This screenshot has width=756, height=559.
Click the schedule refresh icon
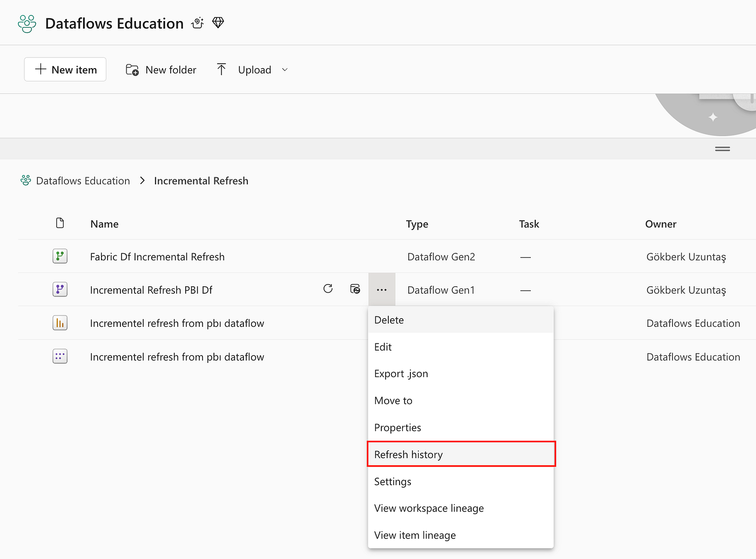355,289
